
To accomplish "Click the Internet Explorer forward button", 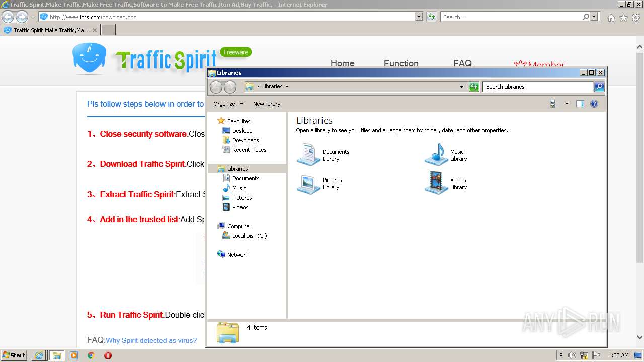I will point(22,17).
